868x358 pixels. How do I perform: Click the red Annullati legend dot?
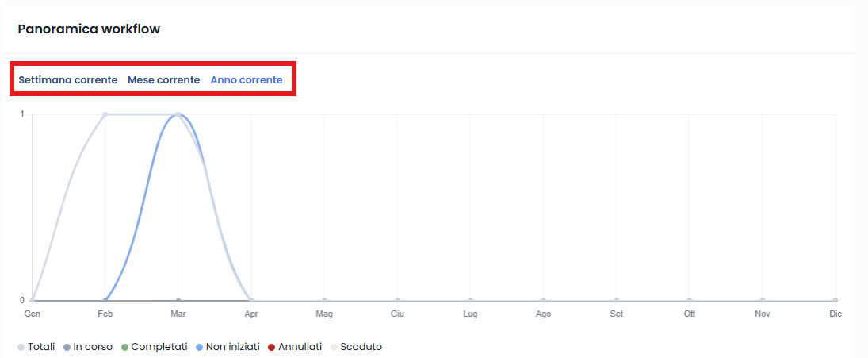point(271,348)
